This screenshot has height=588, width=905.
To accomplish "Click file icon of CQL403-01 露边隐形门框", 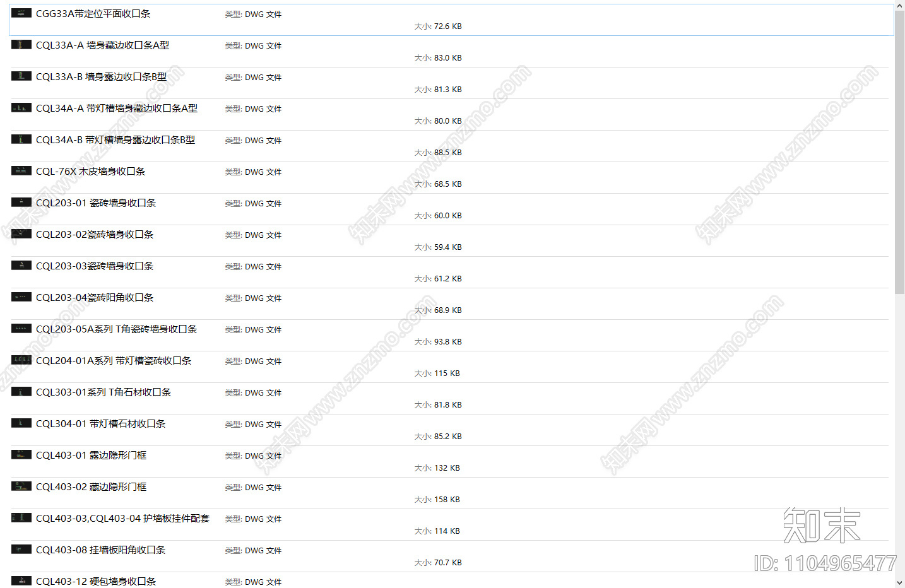I will [21, 455].
